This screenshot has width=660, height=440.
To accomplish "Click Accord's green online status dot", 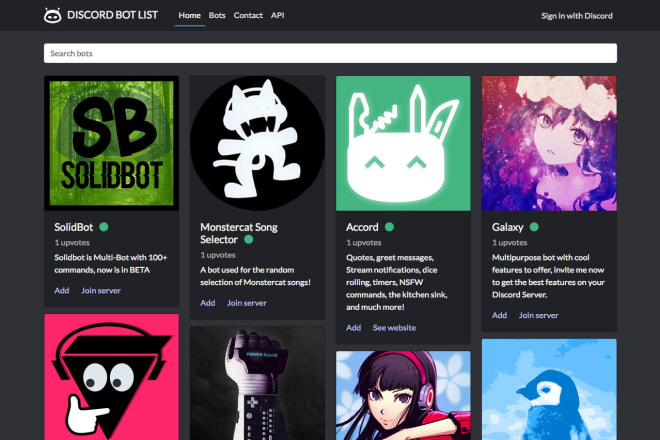I will 389,227.
